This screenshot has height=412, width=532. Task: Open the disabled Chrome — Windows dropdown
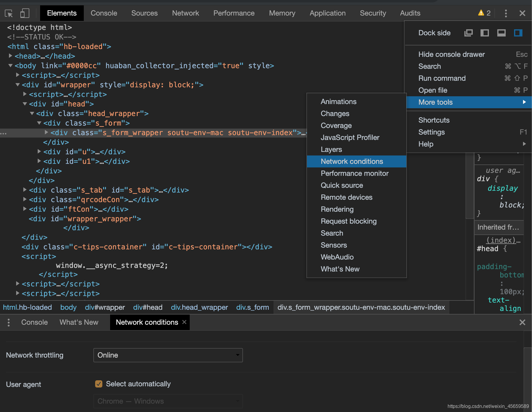168,401
